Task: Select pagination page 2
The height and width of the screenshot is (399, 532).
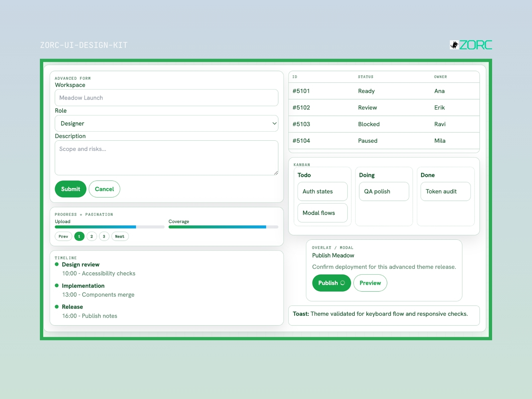Action: click(91, 236)
